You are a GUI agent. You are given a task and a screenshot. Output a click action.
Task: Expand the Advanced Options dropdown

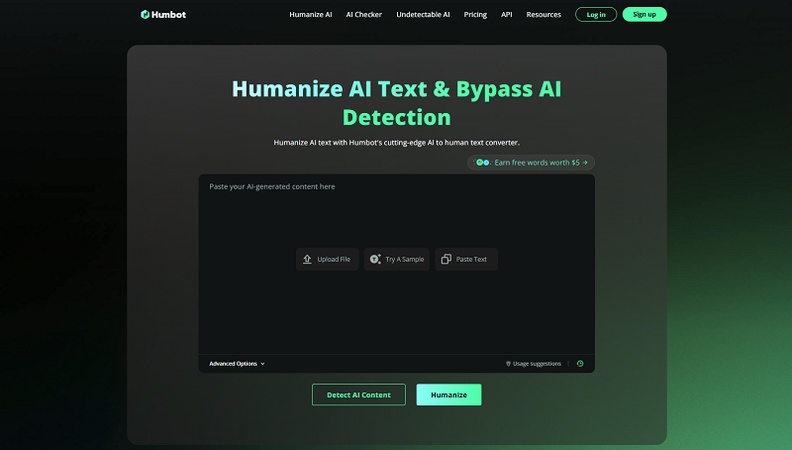tap(237, 364)
